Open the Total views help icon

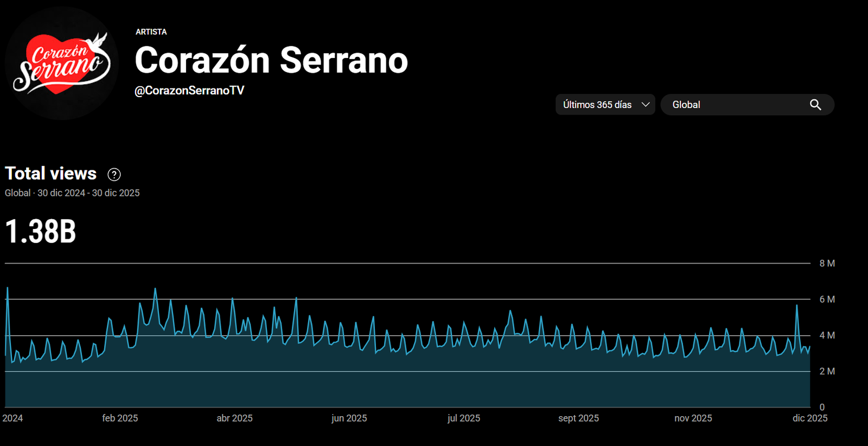(114, 174)
